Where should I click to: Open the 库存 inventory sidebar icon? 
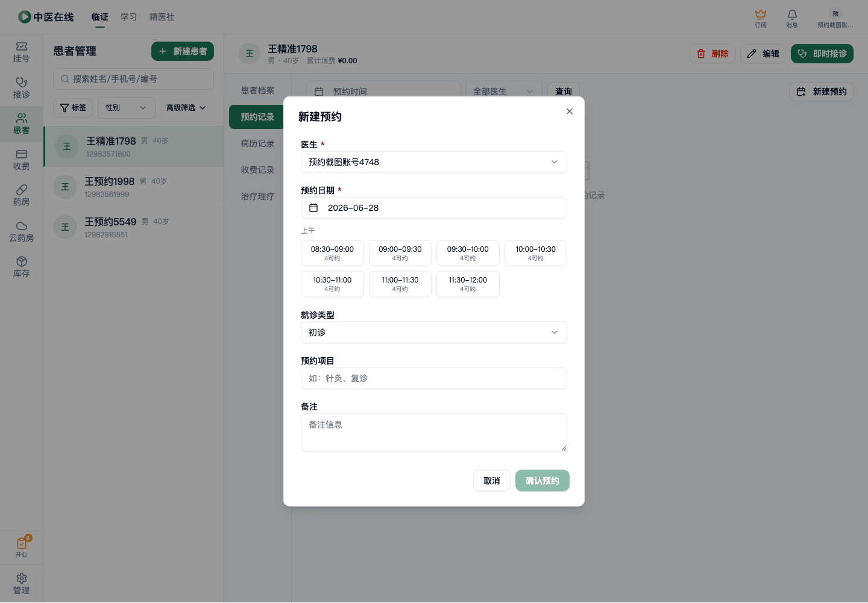21,267
